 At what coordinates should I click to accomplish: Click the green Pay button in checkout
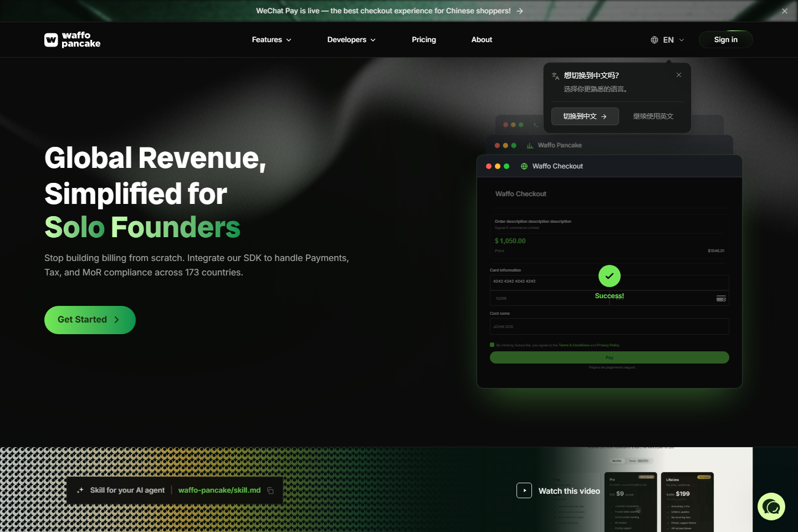pos(609,357)
